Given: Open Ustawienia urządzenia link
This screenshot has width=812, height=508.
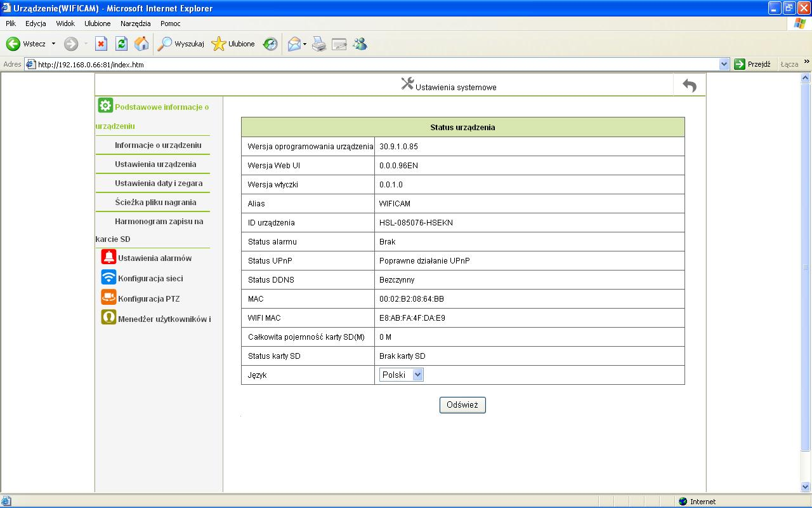Looking at the screenshot, I should click(155, 164).
